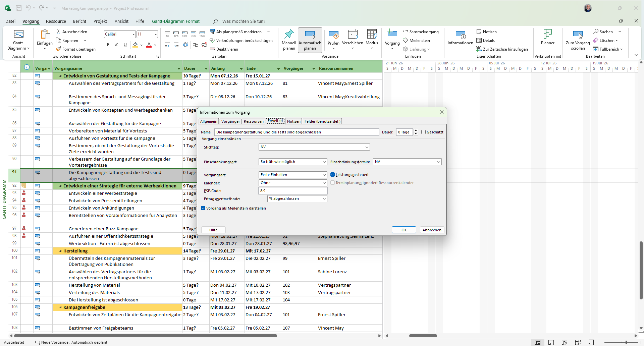Viewport: 644px width, 346px height.
Task: Open the Datei menu
Action: coord(10,21)
